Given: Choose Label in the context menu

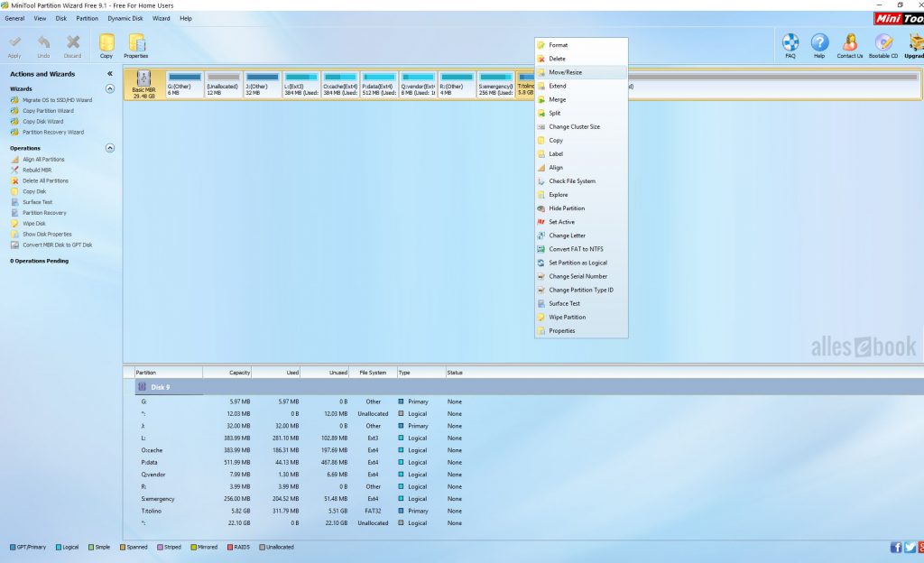Looking at the screenshot, I should point(581,153).
